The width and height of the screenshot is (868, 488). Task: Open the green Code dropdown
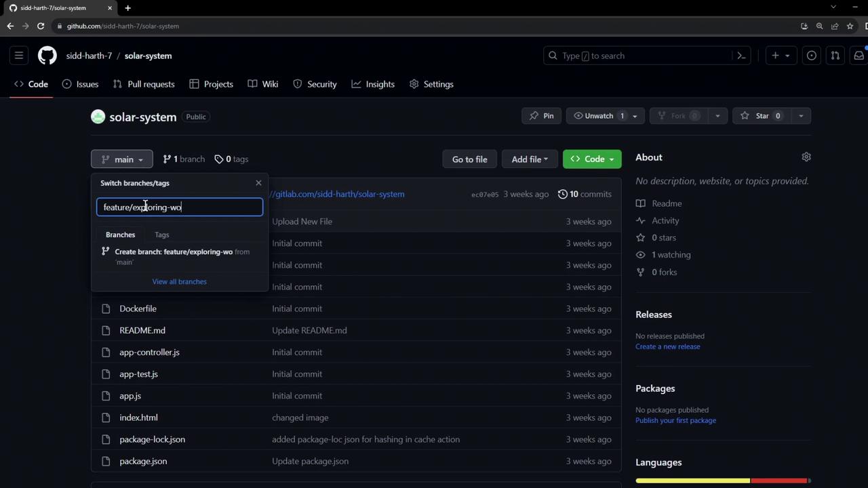click(x=592, y=159)
